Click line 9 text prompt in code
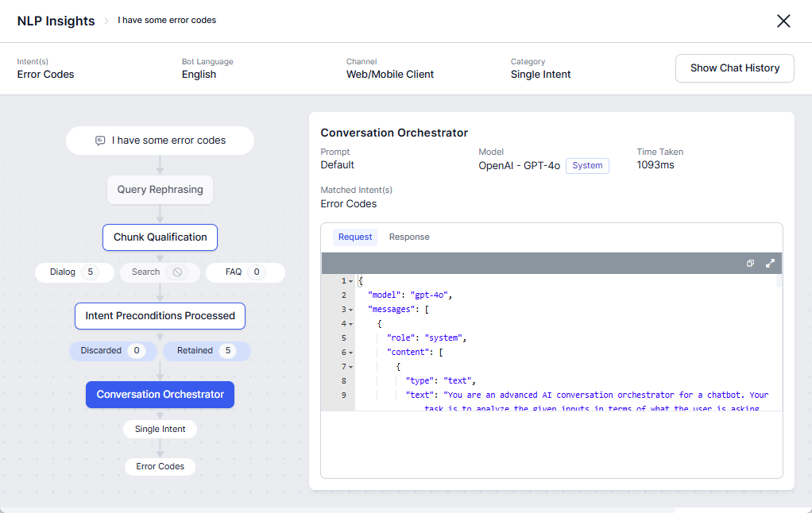 coord(587,395)
